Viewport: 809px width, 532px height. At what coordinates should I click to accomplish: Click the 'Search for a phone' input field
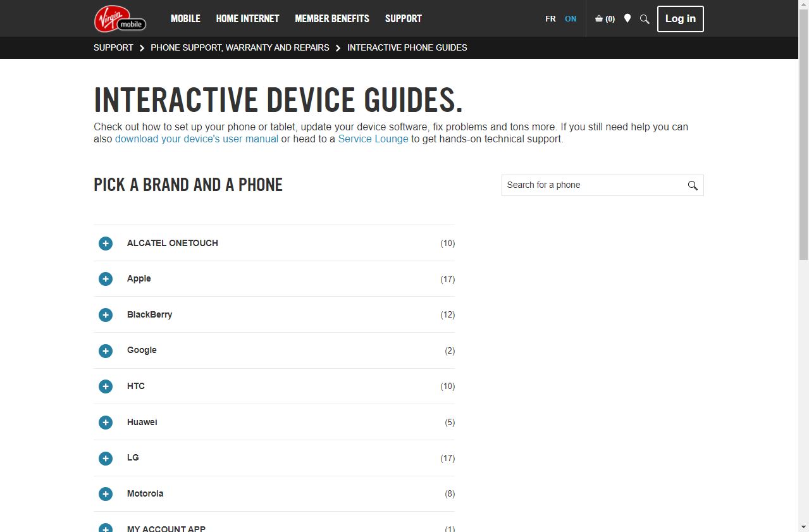[588, 185]
